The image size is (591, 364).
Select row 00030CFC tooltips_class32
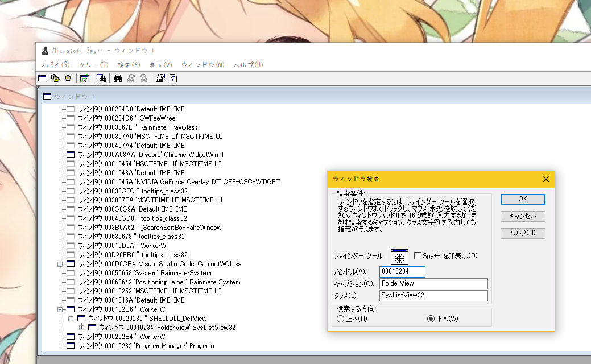pos(133,191)
